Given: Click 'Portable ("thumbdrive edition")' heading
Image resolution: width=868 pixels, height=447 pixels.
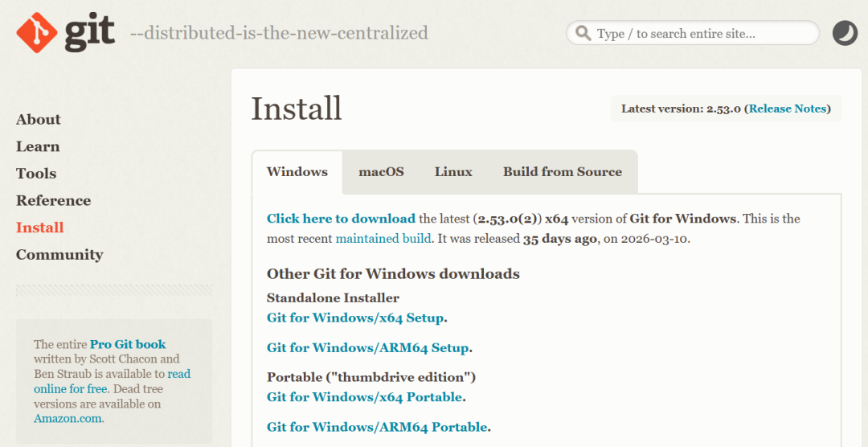Looking at the screenshot, I should [371, 377].
